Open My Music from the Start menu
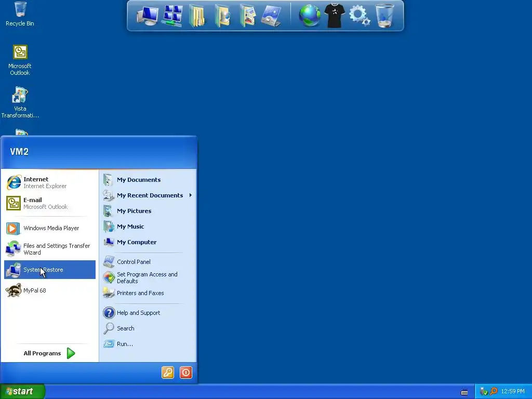 (148, 227)
